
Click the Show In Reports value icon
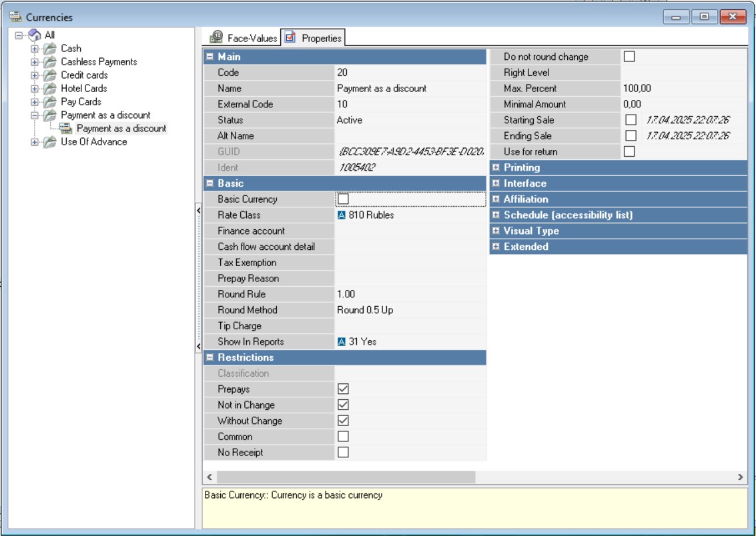[342, 342]
